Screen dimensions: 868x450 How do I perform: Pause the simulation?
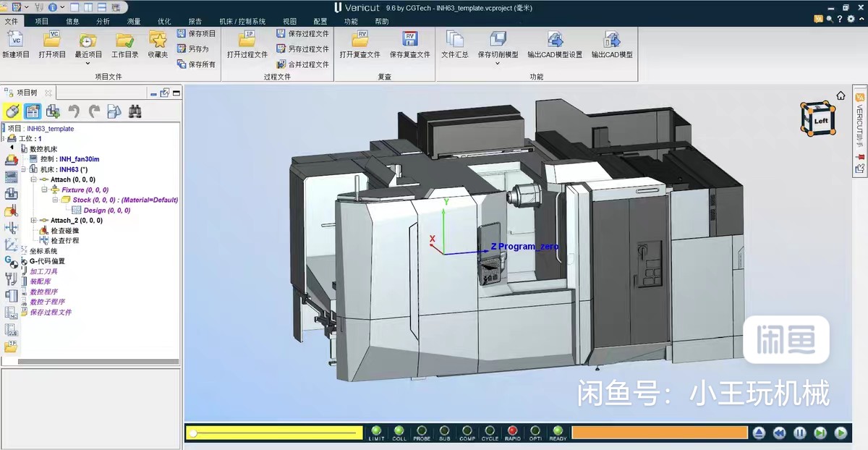tap(800, 433)
